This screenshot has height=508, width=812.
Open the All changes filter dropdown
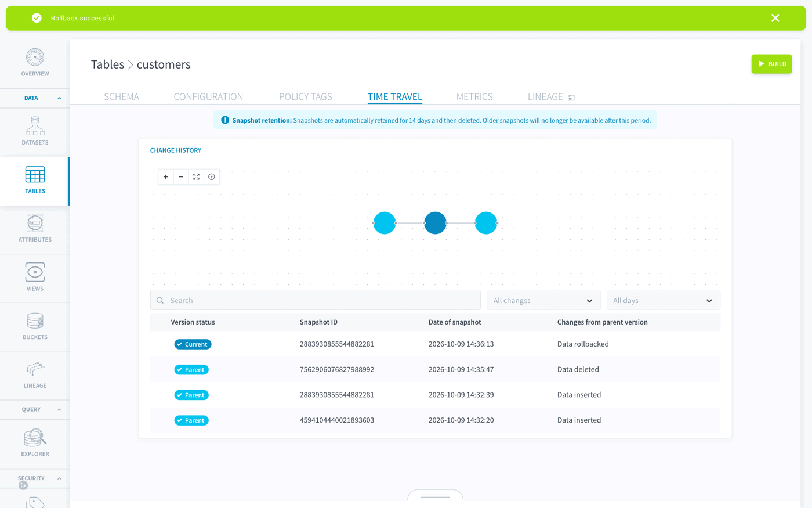pyautogui.click(x=542, y=301)
